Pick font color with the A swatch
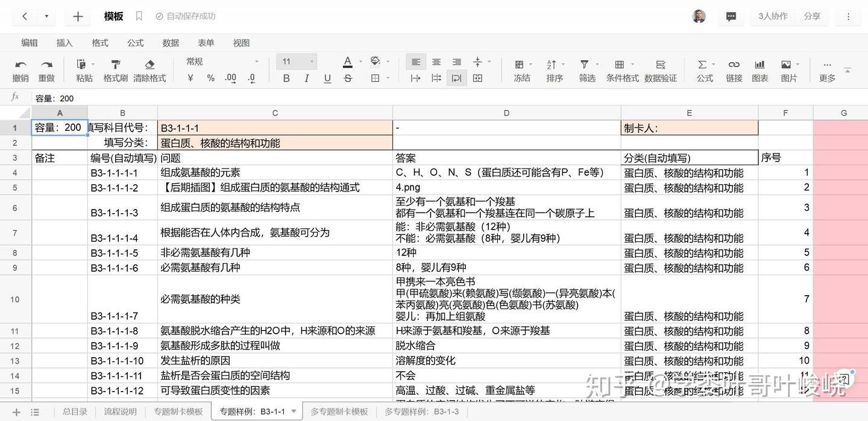The width and height of the screenshot is (868, 421). coord(348,62)
